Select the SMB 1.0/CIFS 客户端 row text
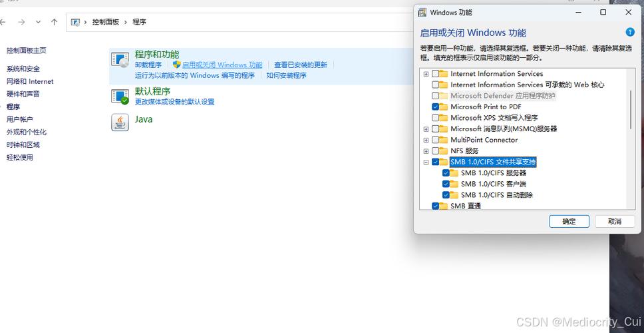 [493, 184]
